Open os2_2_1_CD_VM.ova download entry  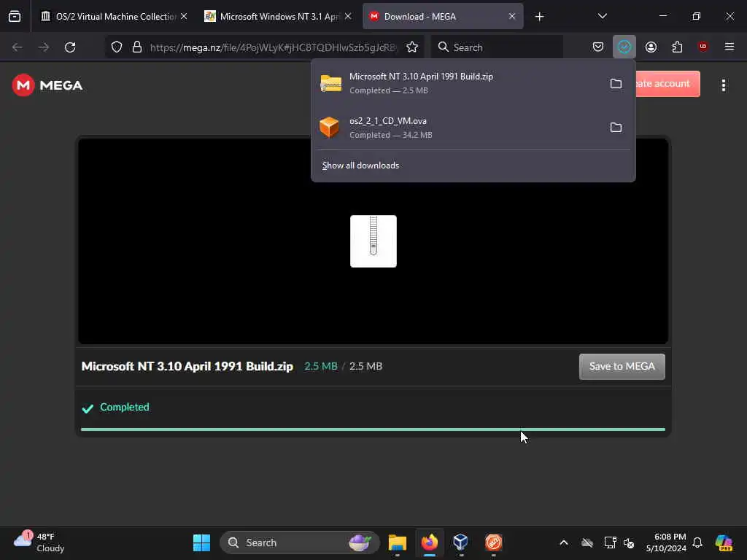[x=457, y=128]
